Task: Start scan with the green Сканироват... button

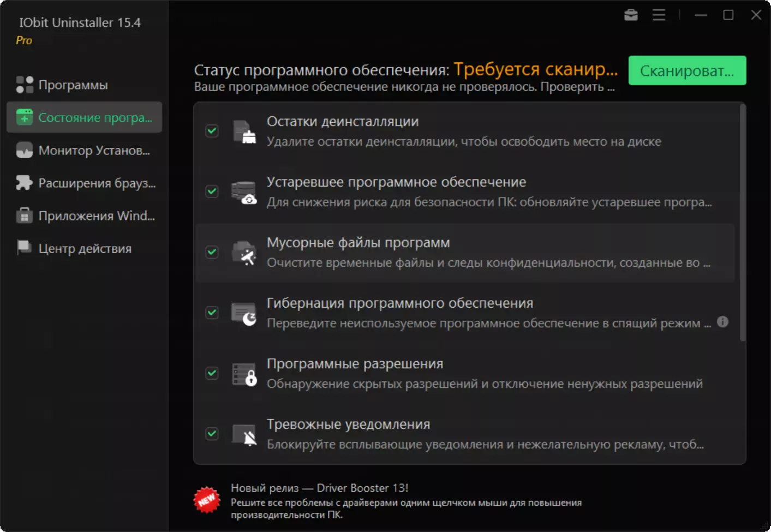Action: pos(687,70)
